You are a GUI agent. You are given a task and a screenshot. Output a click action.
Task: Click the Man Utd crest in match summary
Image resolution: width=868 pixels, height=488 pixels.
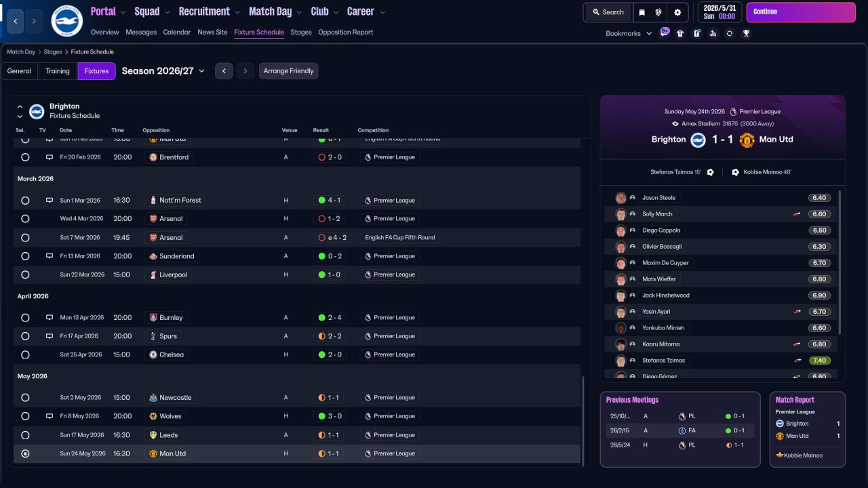[747, 140]
